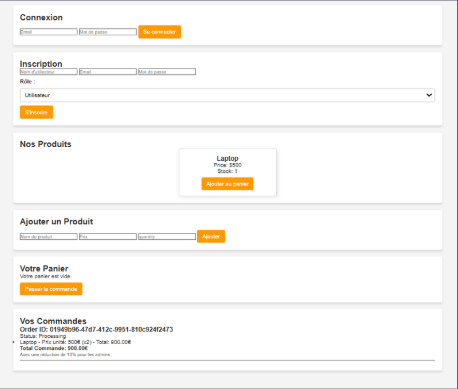Viewport: 458px width, 389px height.
Task: Click the Votre panier est vide message
Action: coord(46,276)
